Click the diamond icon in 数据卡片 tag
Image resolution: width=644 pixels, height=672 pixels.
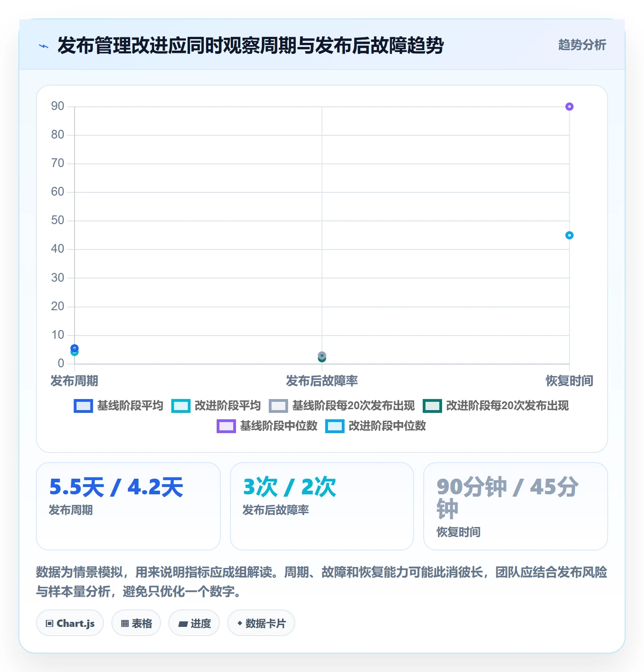(x=240, y=623)
